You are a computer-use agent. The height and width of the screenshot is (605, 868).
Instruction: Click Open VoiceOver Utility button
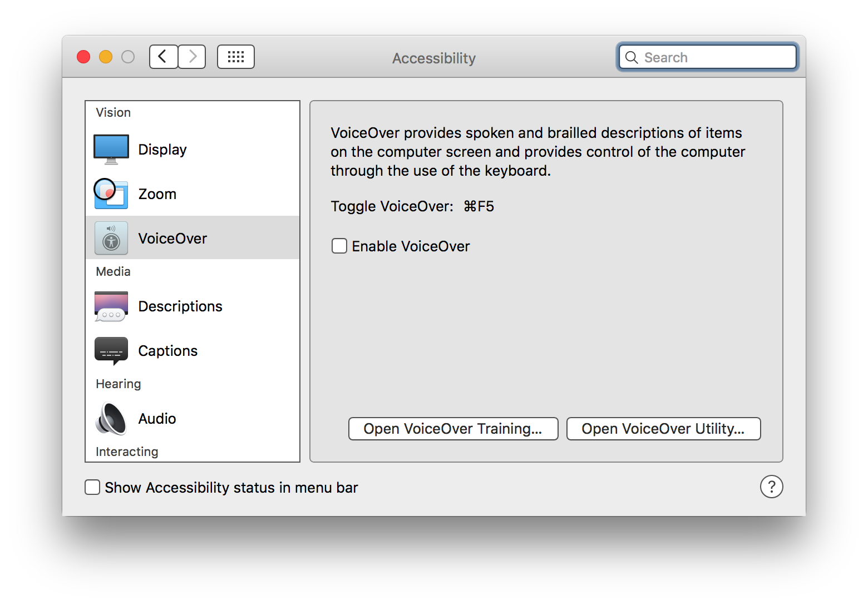click(664, 429)
